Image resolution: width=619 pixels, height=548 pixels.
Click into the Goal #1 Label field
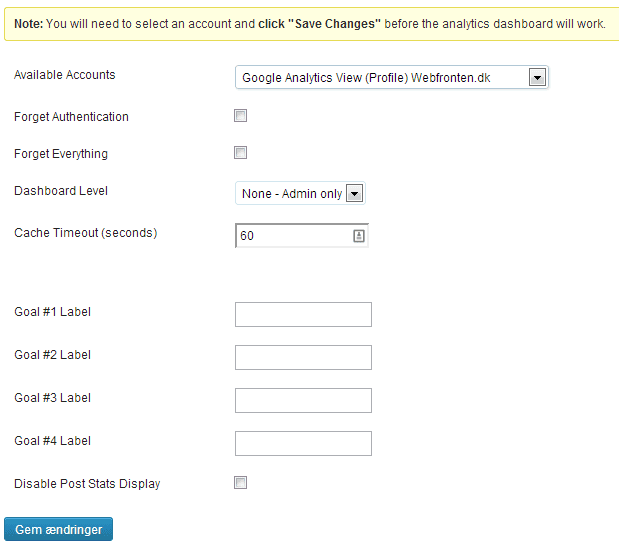pos(303,314)
